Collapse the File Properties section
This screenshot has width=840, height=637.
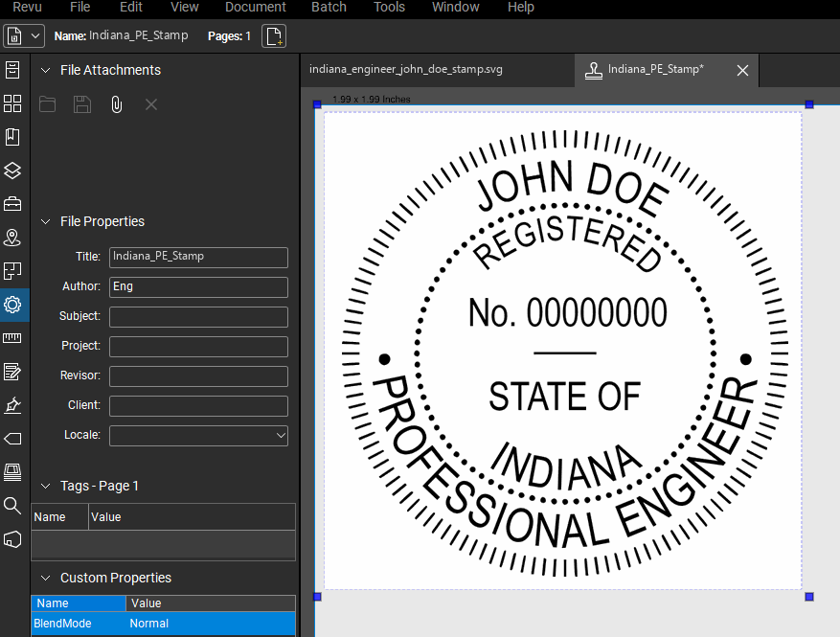coord(46,222)
